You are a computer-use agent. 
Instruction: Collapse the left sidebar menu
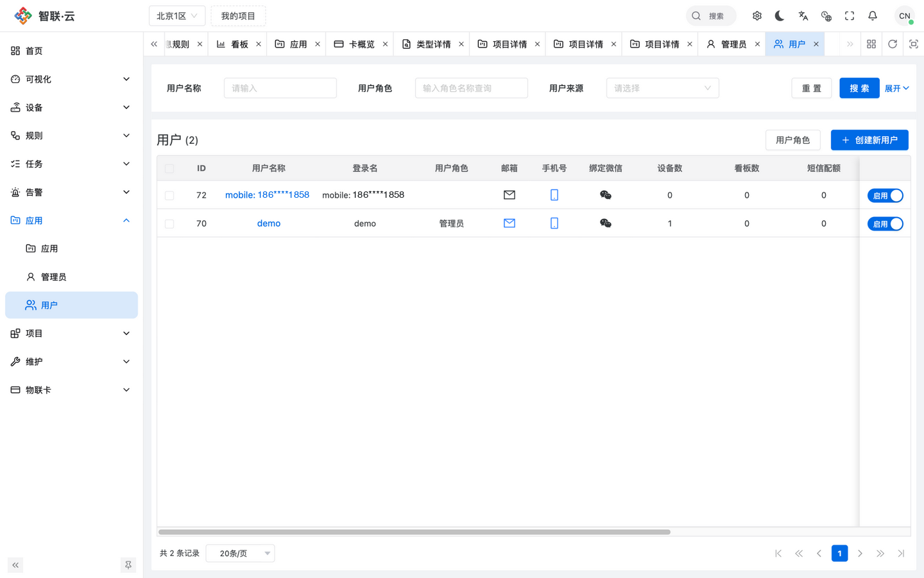point(15,565)
